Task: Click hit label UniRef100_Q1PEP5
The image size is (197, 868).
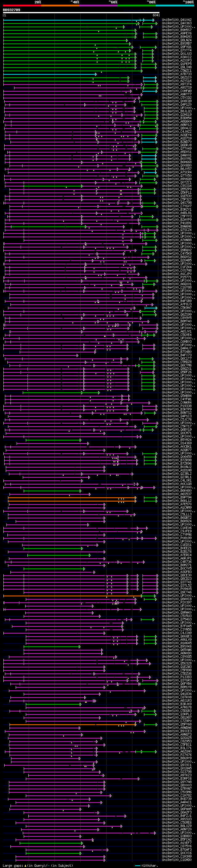Action: point(177,64)
